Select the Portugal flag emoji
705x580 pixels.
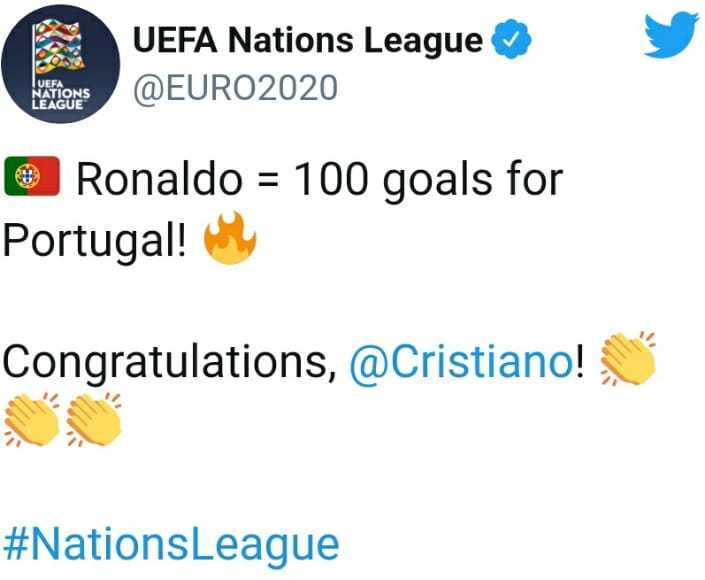(x=32, y=176)
